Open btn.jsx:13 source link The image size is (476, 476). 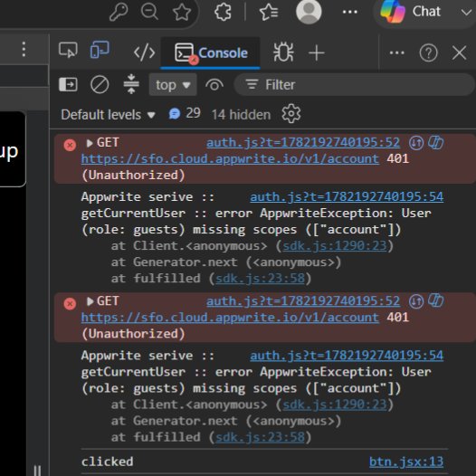[x=406, y=462]
